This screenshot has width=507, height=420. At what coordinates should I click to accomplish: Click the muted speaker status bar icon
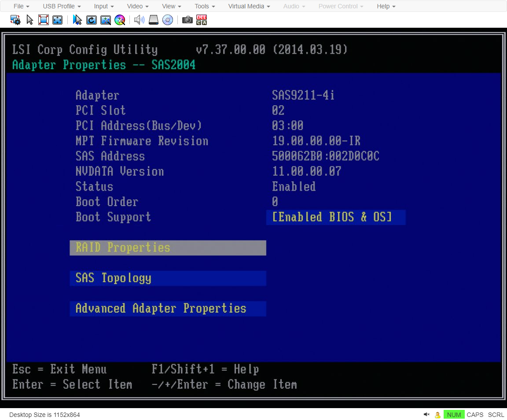[426, 415]
